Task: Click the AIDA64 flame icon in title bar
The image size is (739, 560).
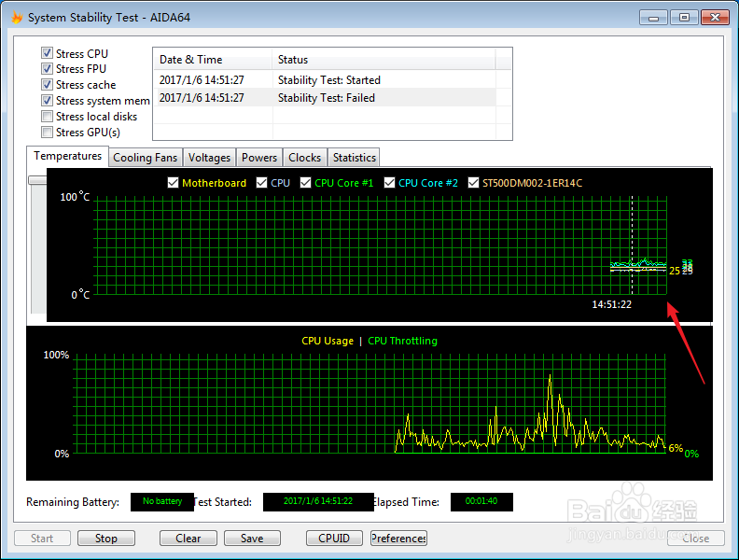Action: tap(15, 17)
